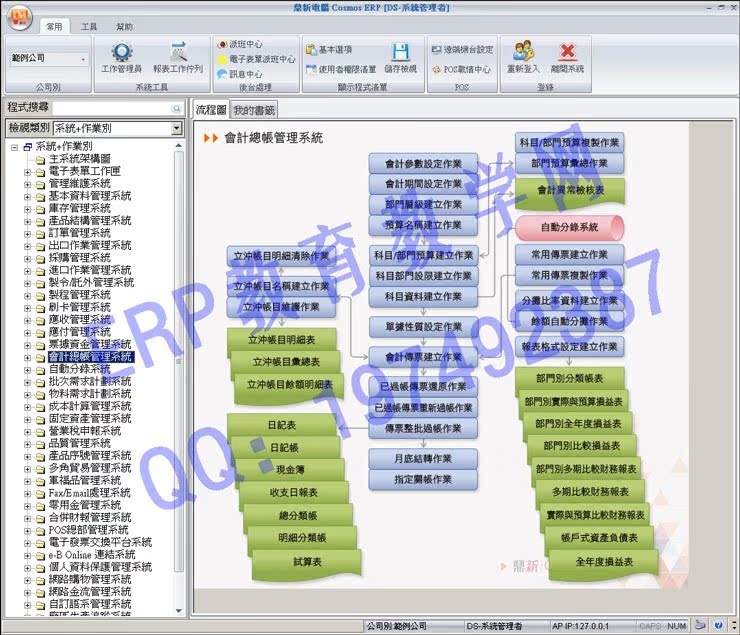Image resolution: width=740 pixels, height=635 pixels.
Task: Open 單據性質設定作業
Action: point(423,327)
